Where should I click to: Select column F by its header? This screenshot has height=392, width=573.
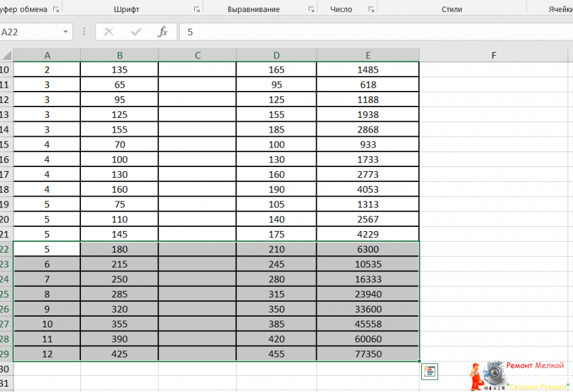[x=493, y=55]
